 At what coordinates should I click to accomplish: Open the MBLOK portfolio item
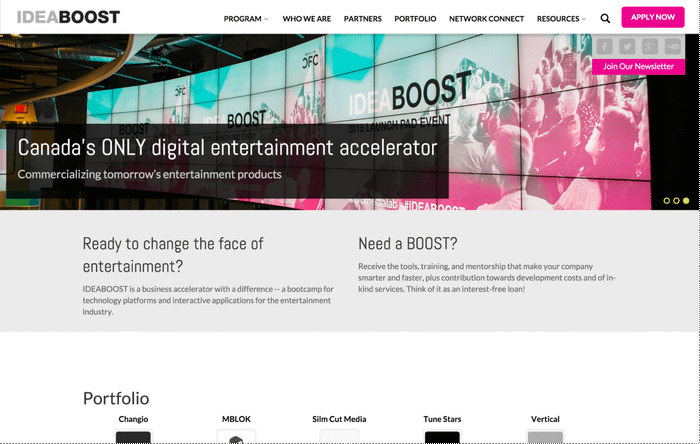tap(236, 419)
